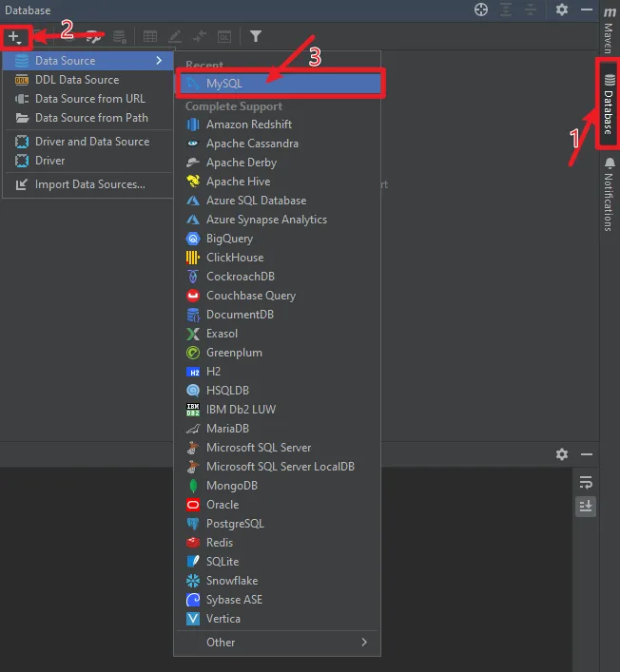Expand the Other submenu
Screen dimensions: 620x672
point(277,642)
